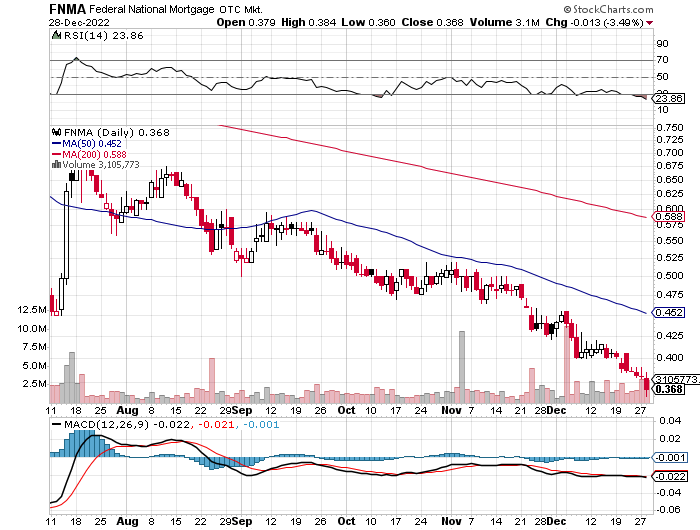The width and height of the screenshot is (700, 530).
Task: Click the 'MACD(12,26,9) -0.022' panel label
Action: tap(127, 424)
